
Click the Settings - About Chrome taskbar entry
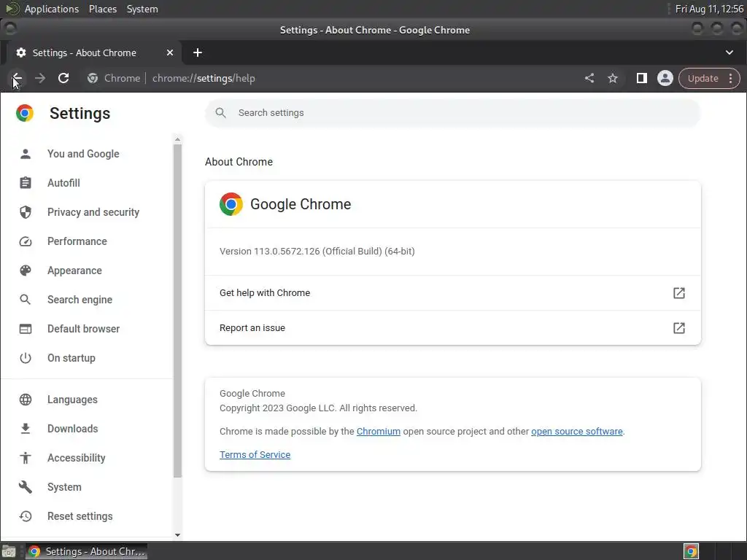[x=86, y=551]
